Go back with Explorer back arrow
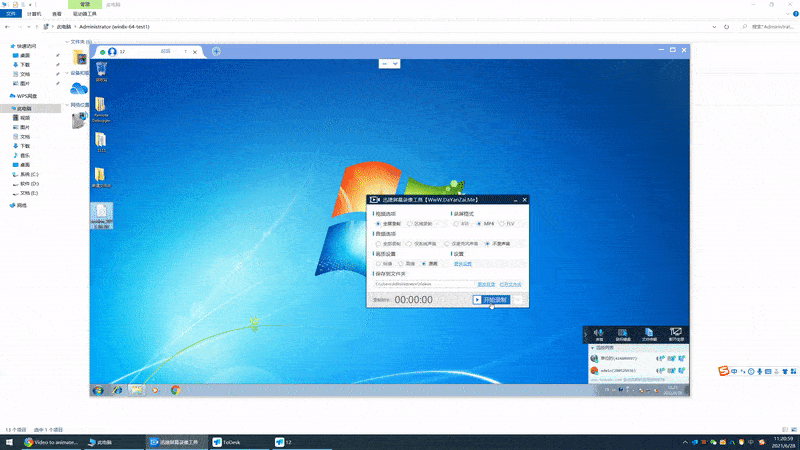This screenshot has height=450, width=800. click(7, 27)
